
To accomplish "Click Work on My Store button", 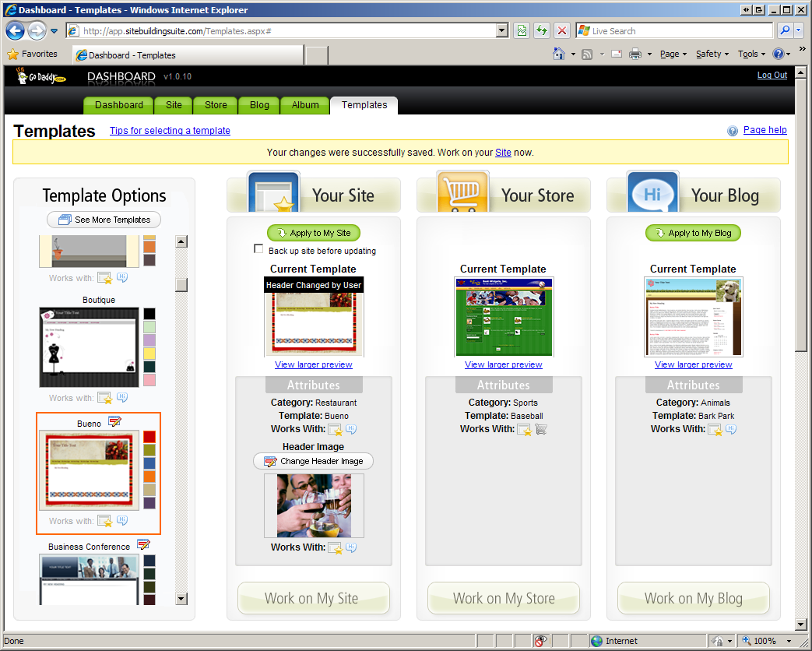I will point(504,598).
